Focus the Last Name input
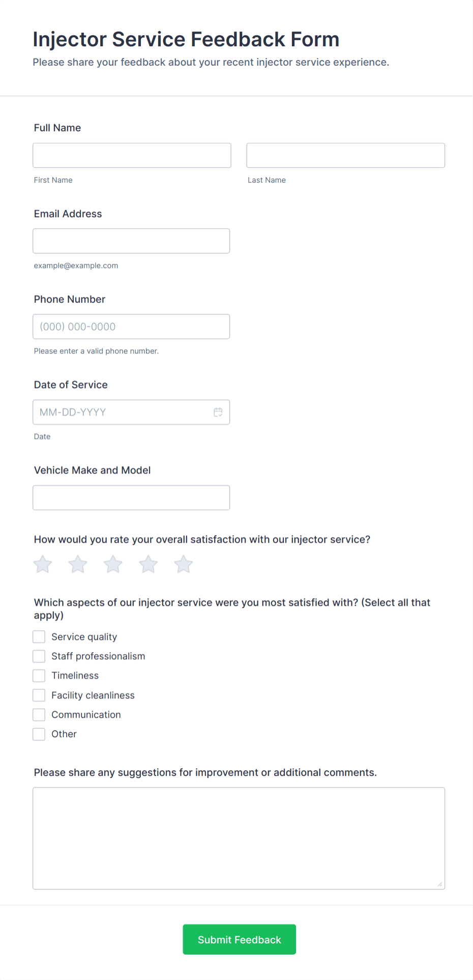 [x=345, y=155]
